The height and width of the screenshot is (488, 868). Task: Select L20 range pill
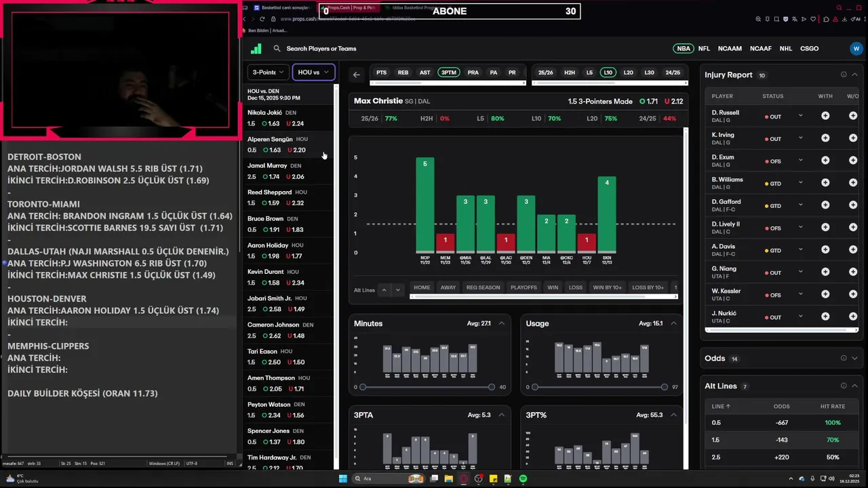[x=629, y=73]
